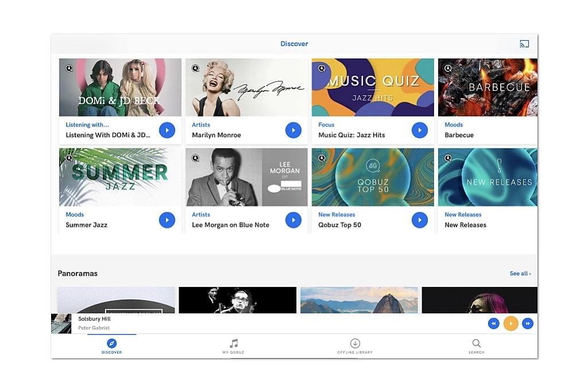Play the Marilyn Monroe playlist
Image resolution: width=588 pixels, height=392 pixels.
(293, 130)
